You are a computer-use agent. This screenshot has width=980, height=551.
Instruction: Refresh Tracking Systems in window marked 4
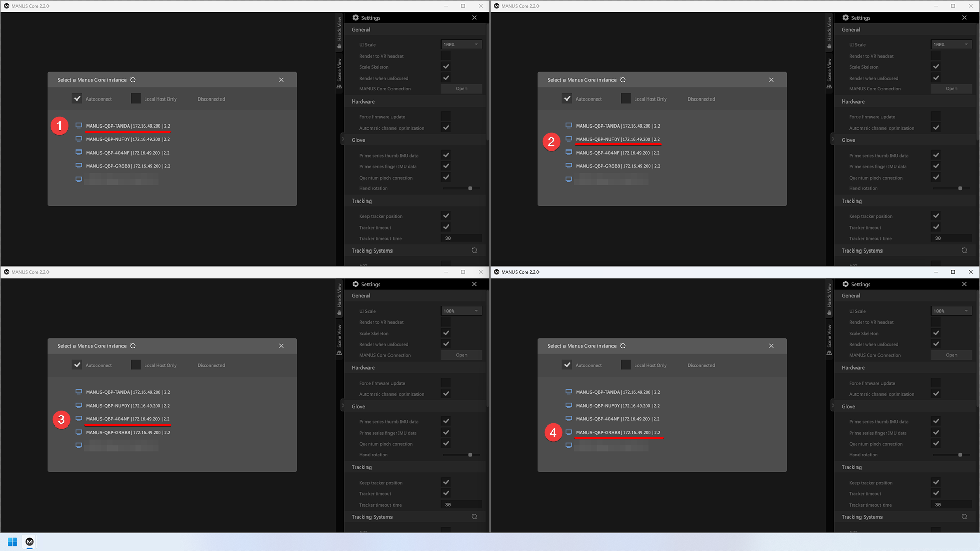pyautogui.click(x=964, y=516)
